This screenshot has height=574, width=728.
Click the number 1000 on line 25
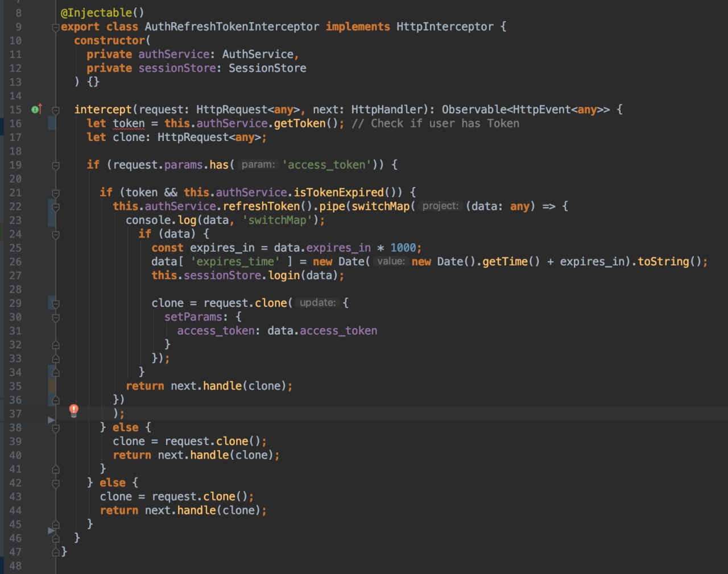[x=403, y=248]
